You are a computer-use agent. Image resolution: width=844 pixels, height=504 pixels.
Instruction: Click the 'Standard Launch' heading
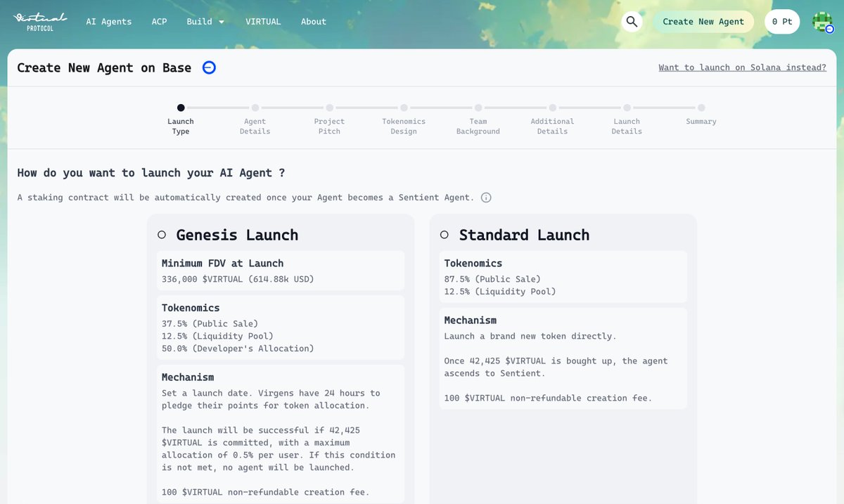(x=524, y=235)
